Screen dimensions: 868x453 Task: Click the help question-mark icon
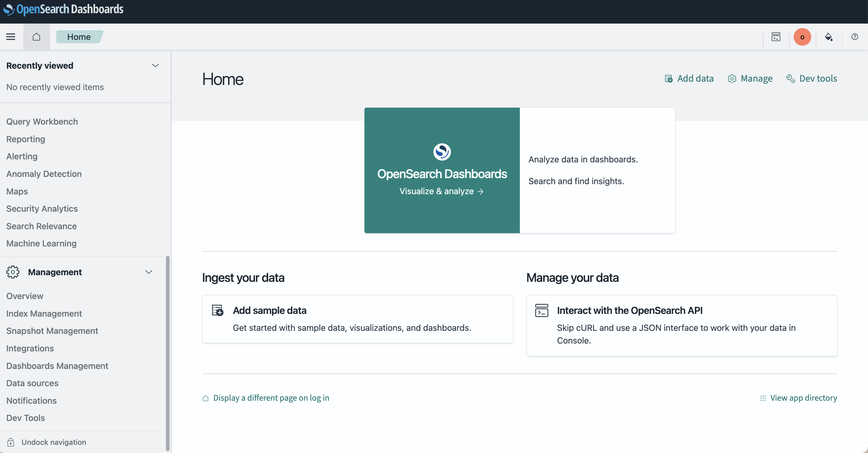pyautogui.click(x=854, y=37)
